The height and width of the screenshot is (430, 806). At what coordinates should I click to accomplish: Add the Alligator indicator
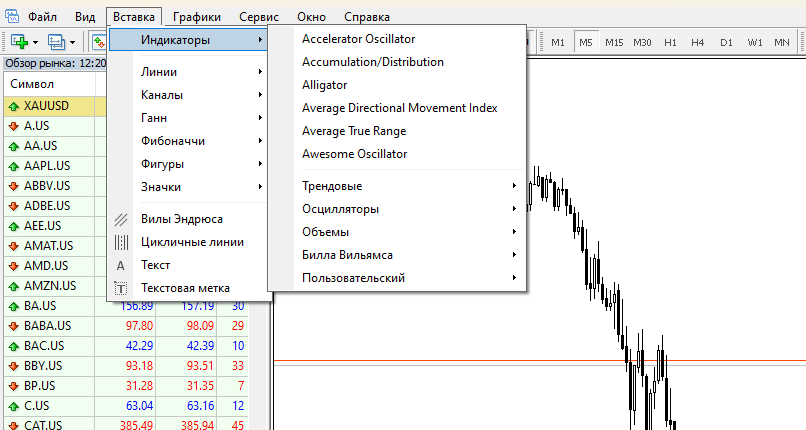point(410,85)
